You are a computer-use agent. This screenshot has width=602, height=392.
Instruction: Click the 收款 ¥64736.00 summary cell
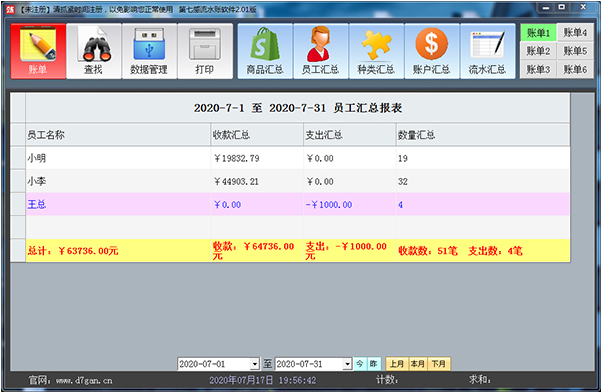point(257,251)
